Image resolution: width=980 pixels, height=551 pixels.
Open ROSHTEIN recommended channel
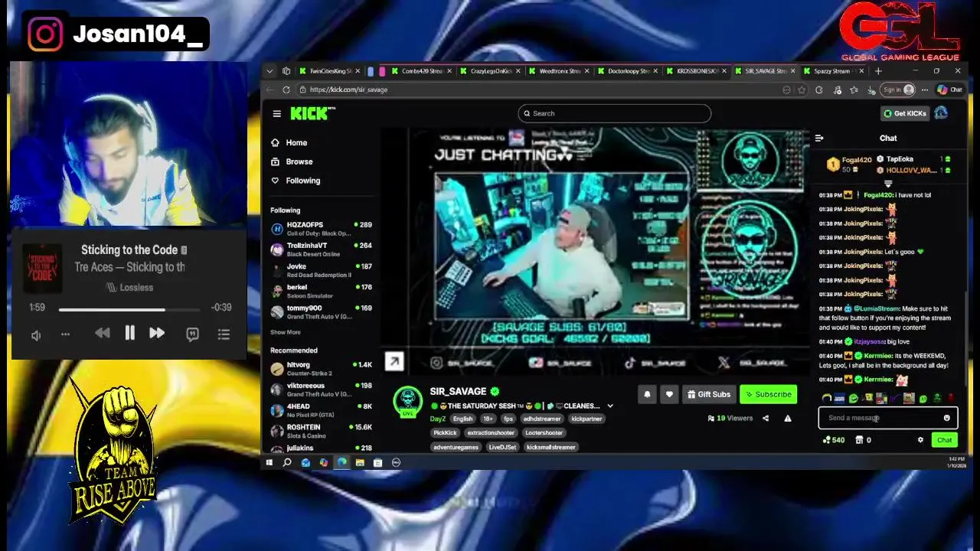pyautogui.click(x=321, y=430)
